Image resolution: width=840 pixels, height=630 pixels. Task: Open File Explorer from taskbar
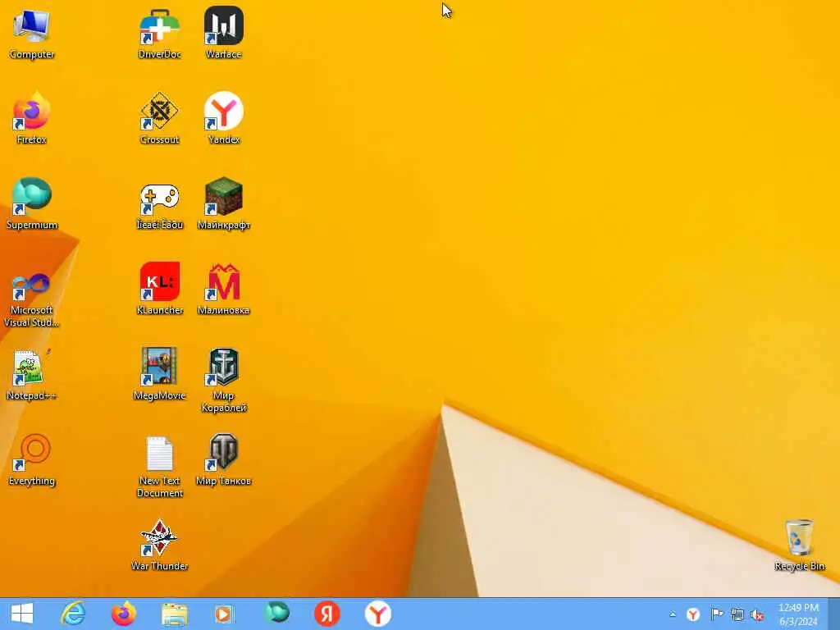point(175,614)
